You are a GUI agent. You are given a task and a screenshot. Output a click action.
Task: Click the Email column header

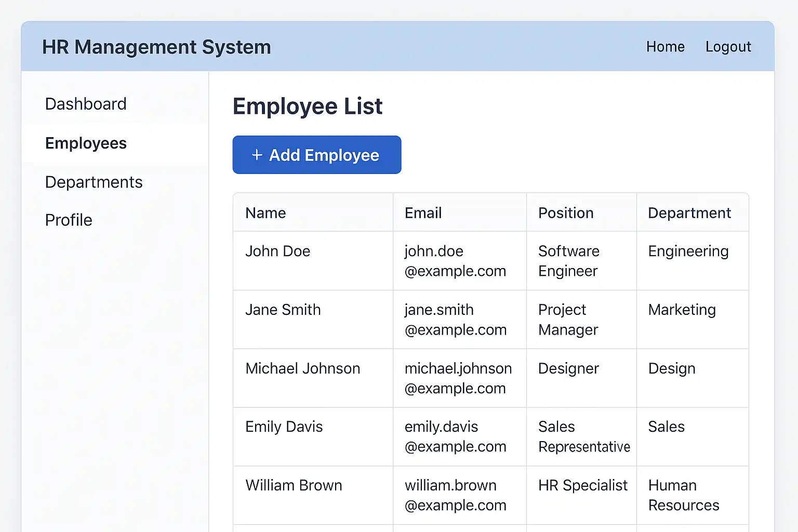tap(423, 213)
